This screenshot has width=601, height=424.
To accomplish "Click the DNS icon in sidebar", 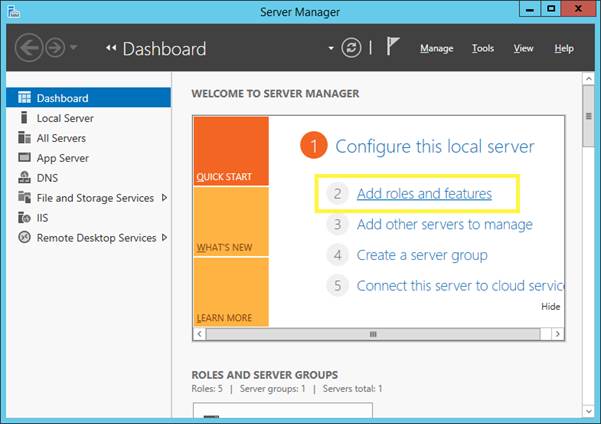I will (24, 177).
